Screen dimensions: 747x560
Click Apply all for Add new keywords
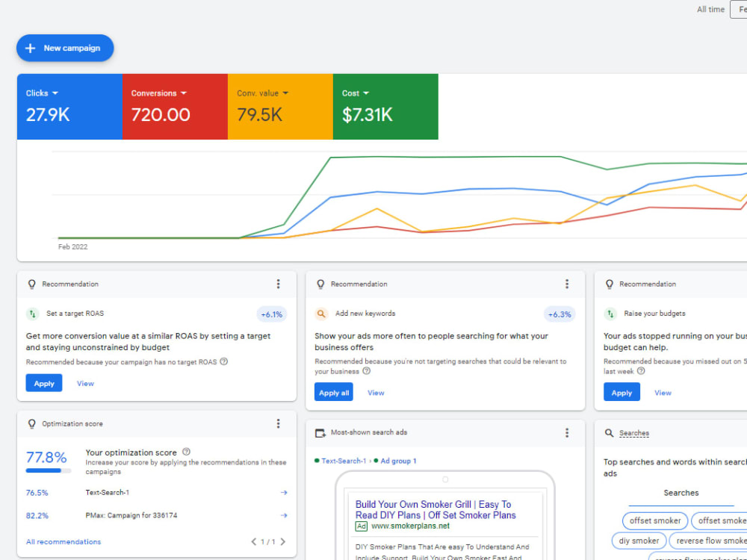(333, 393)
